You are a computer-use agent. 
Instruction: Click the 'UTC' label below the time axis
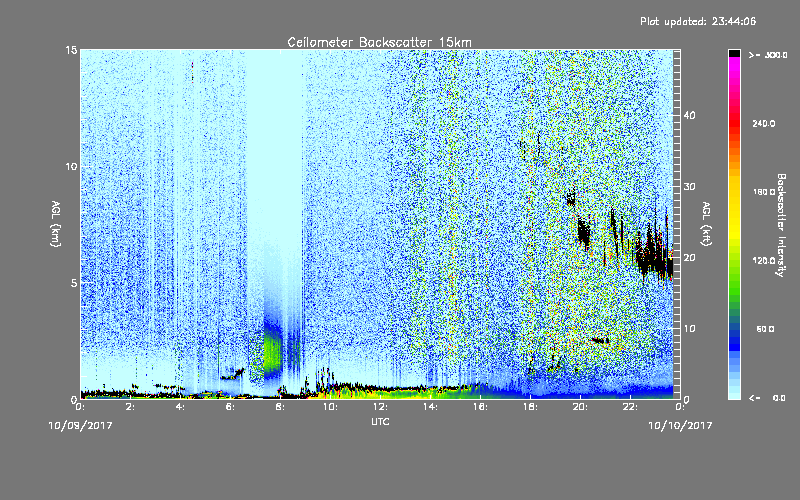click(x=380, y=421)
